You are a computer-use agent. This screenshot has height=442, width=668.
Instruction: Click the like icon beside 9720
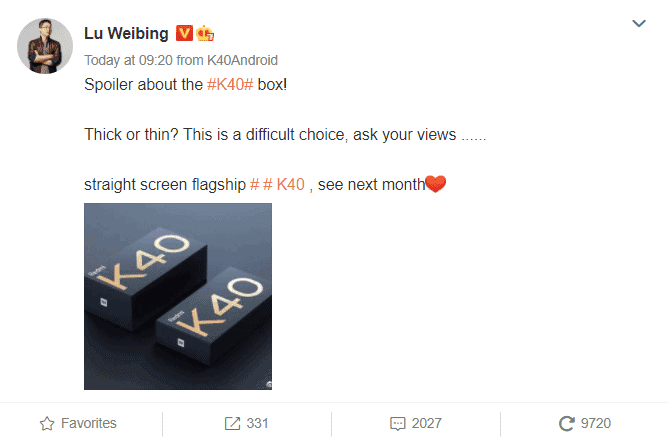point(566,423)
